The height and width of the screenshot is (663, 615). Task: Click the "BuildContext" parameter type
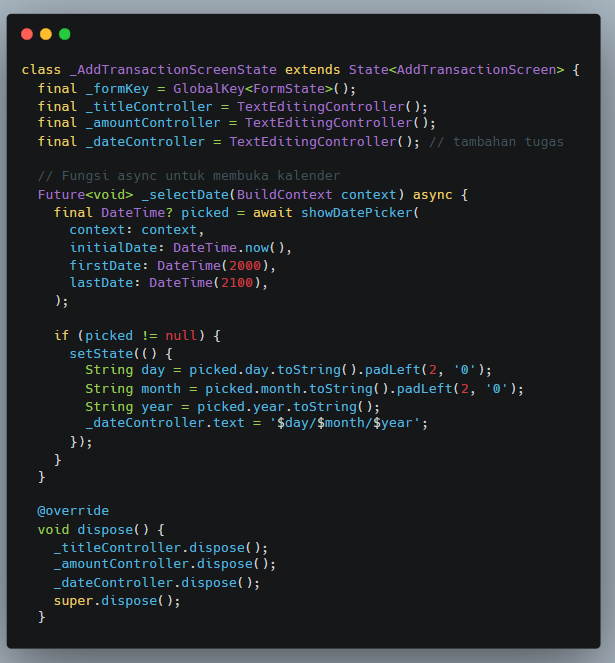pos(285,195)
